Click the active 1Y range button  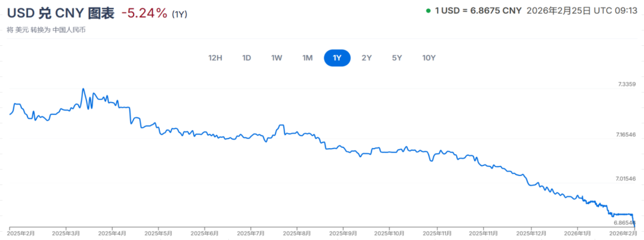tap(337, 58)
